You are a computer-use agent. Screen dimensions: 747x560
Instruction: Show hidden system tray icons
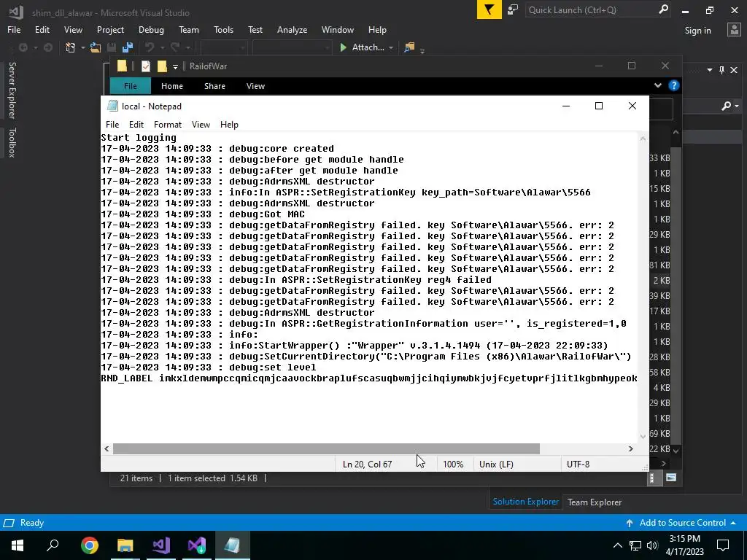(x=617, y=545)
